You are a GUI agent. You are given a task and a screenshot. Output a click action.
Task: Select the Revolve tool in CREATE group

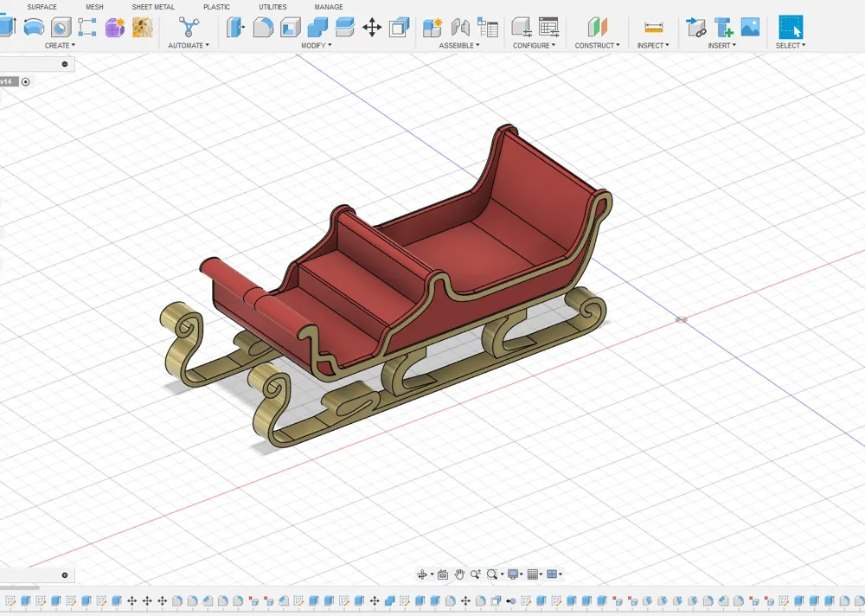35,27
